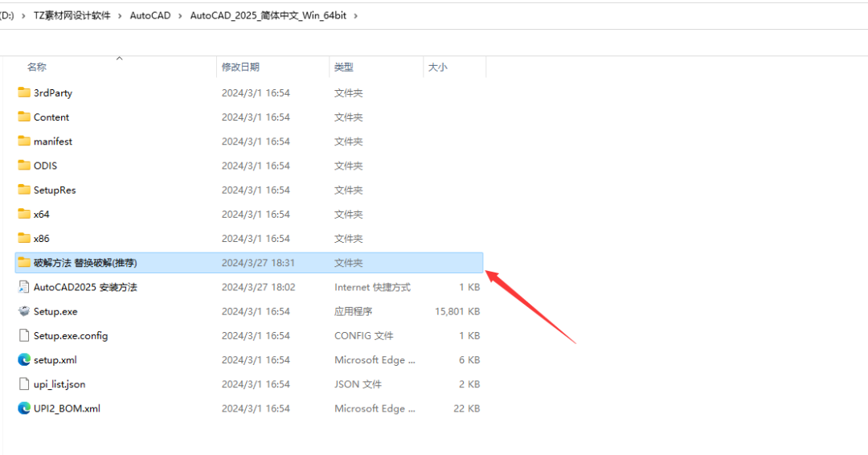Screen dimensions: 868x455
Task: Select AutoCAD2025 安装方法 file name
Action: [85, 287]
